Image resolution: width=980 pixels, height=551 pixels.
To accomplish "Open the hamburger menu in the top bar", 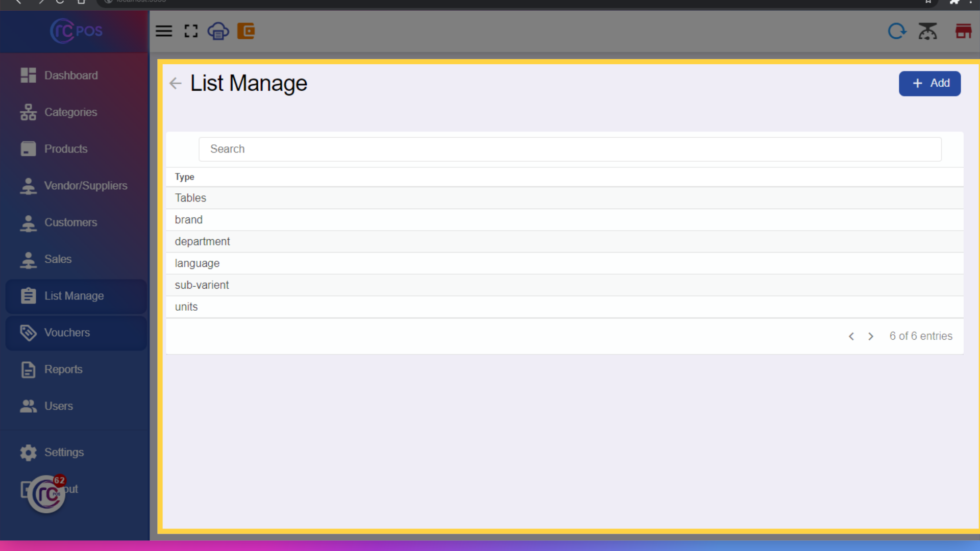I will coord(164,31).
